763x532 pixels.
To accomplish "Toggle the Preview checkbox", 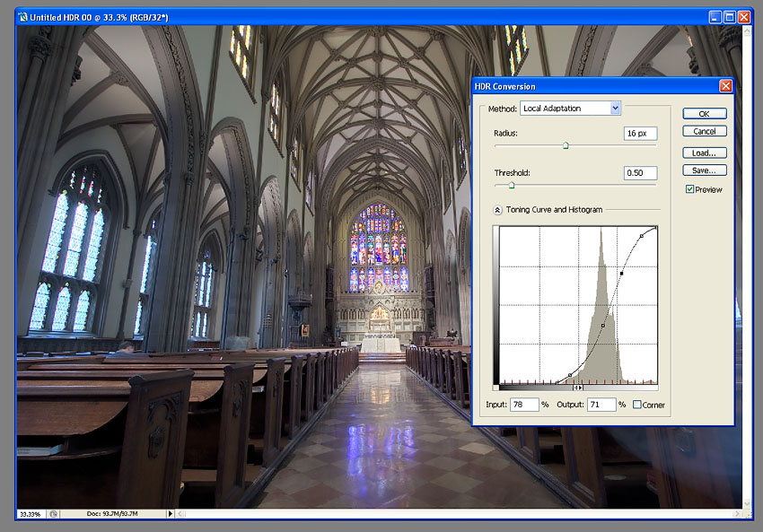I will (689, 189).
